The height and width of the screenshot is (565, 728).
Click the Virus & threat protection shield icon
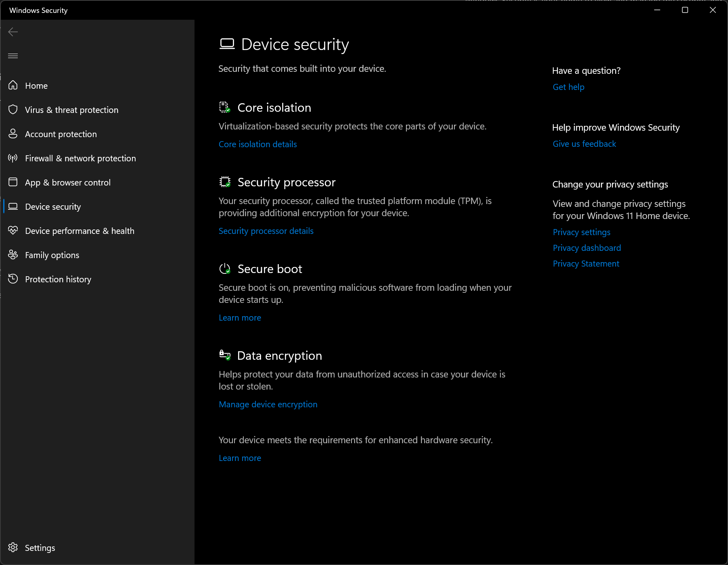pyautogui.click(x=13, y=109)
